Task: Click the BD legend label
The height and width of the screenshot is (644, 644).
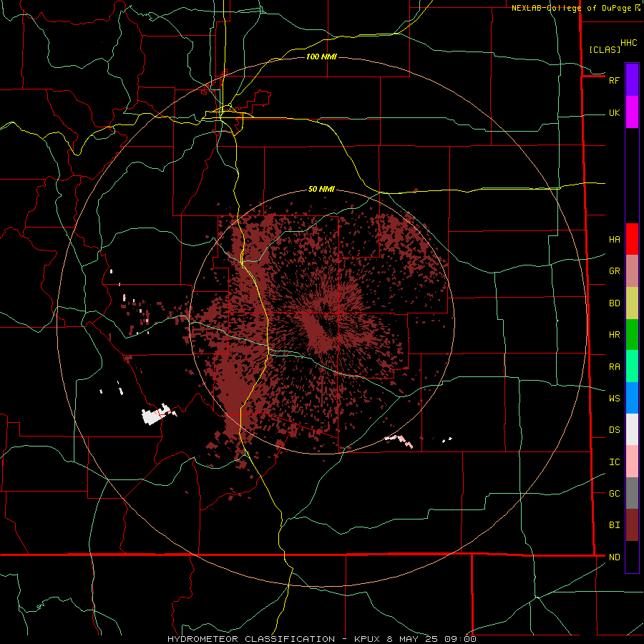Action: pos(614,303)
